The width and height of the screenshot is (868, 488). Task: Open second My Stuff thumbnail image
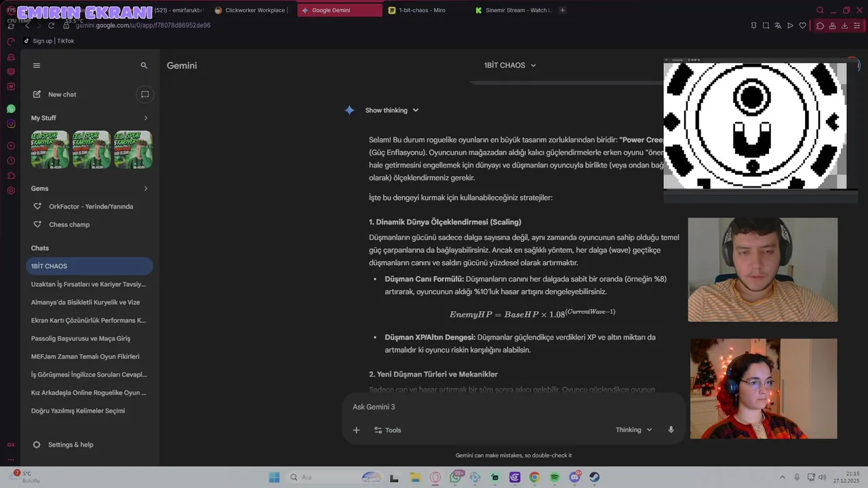92,149
